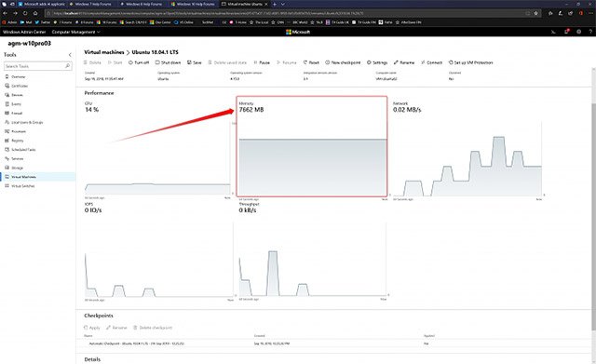The image size is (596, 364).
Task: Switch to the Windows 10 Help Forums tab
Action: [193, 4]
